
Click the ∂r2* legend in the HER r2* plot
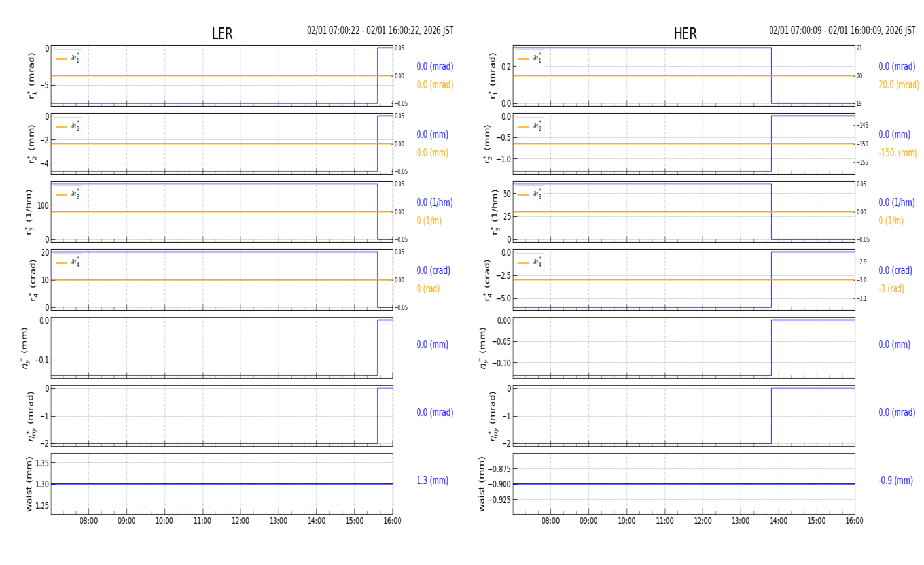(530, 127)
